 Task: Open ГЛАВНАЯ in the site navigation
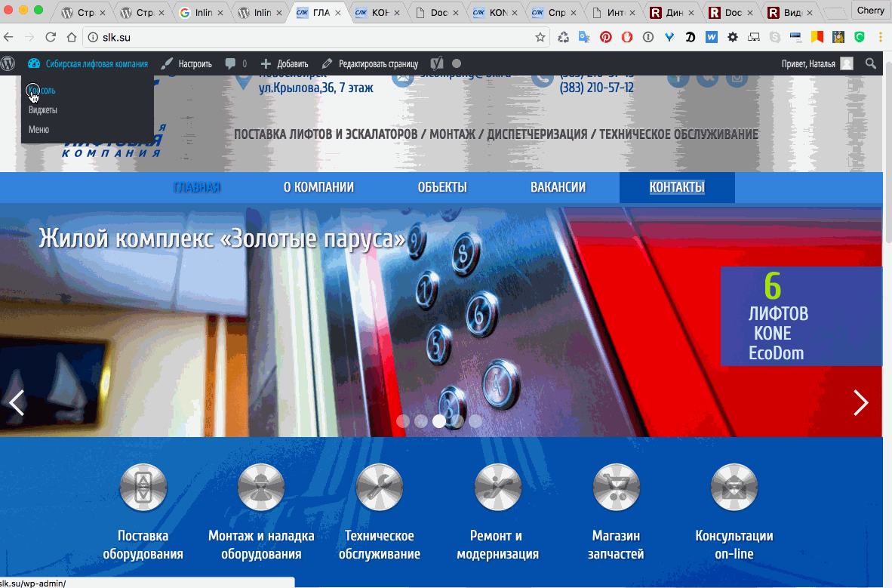click(x=197, y=187)
